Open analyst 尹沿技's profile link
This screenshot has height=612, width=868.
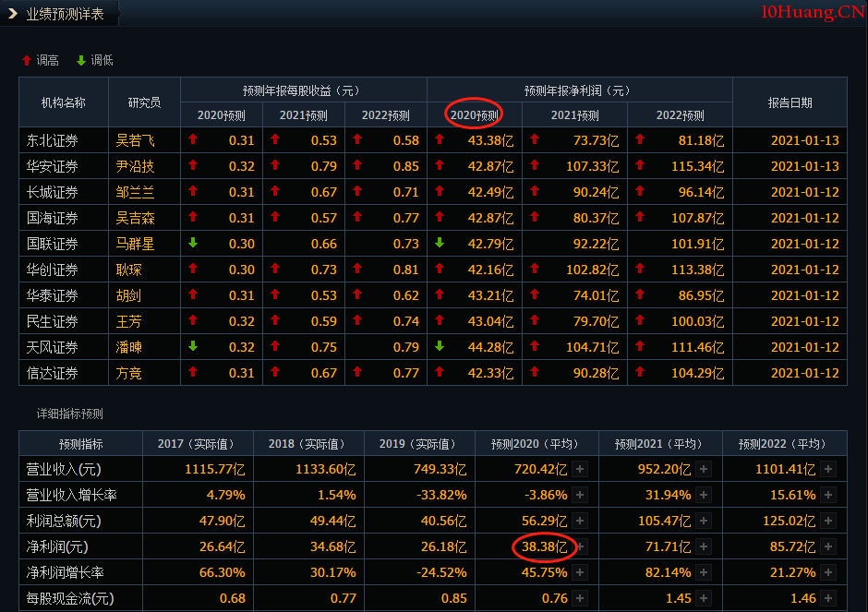coord(135,166)
